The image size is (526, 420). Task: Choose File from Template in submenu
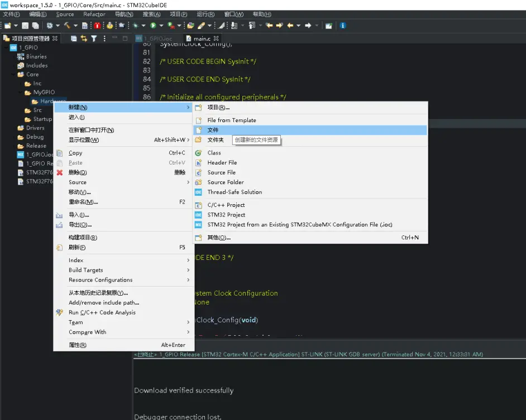(x=310, y=120)
